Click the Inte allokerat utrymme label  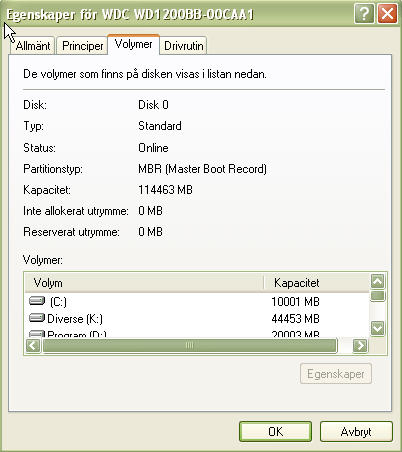click(x=76, y=211)
